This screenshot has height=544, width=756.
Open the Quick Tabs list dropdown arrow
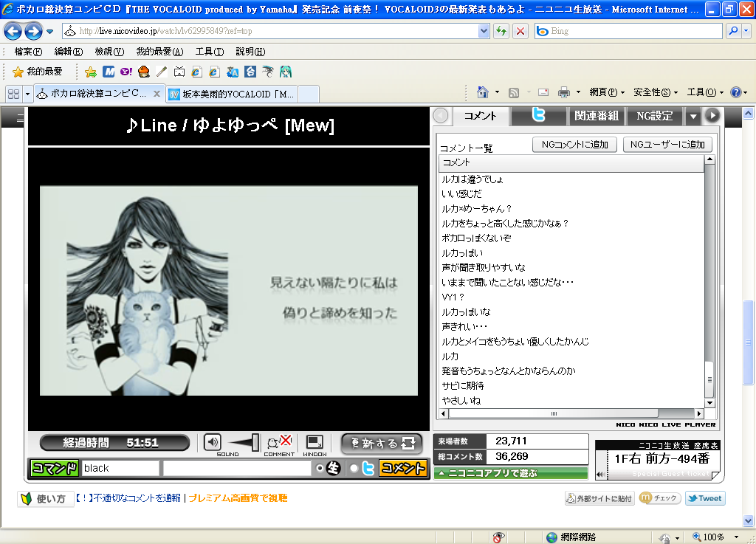[x=27, y=94]
